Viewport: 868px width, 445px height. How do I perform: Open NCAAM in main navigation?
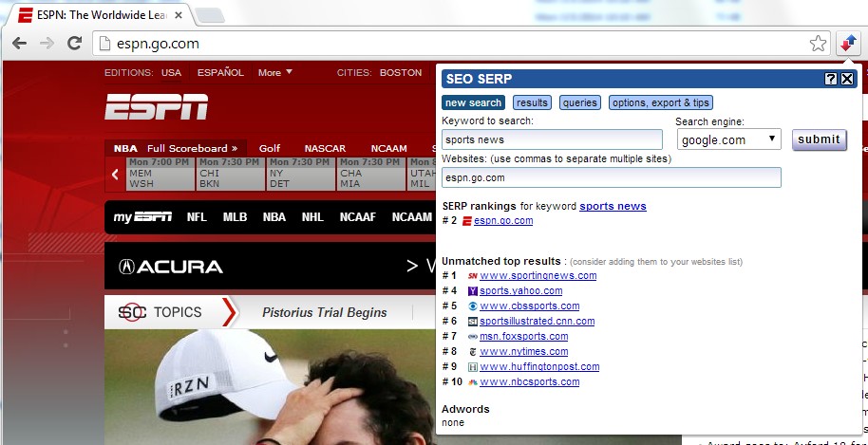[411, 217]
